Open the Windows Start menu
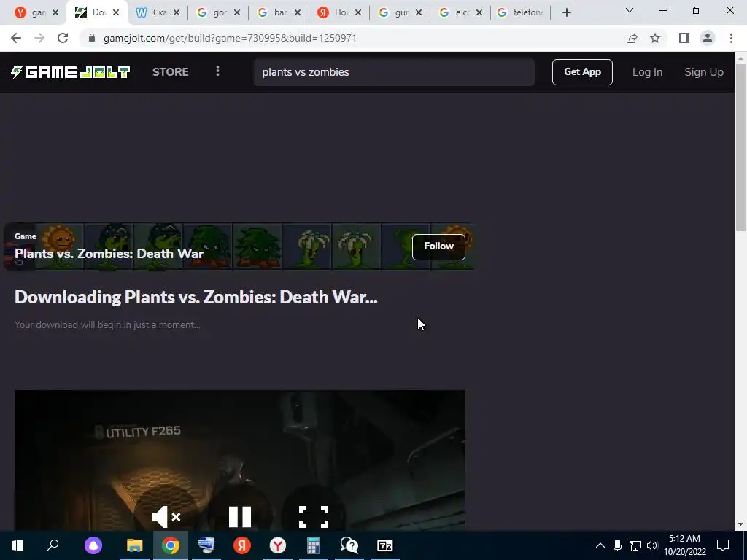 (x=18, y=545)
